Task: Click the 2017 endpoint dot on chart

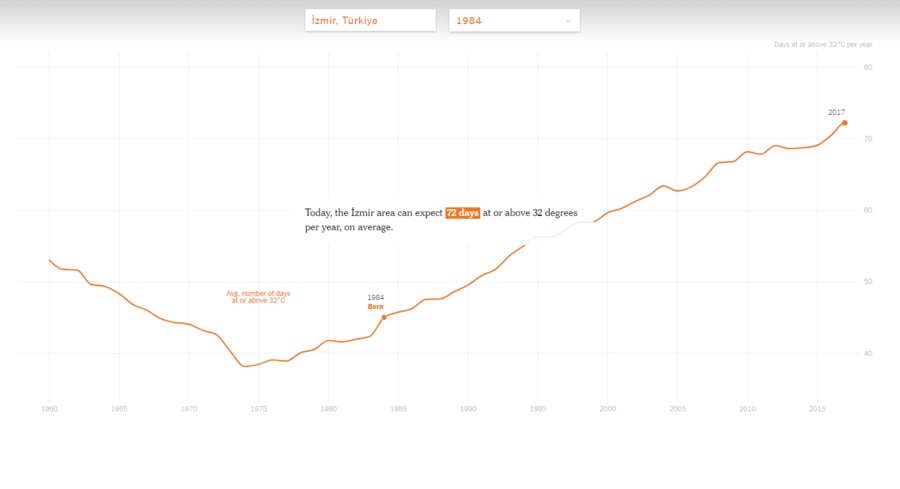Action: 844,123
